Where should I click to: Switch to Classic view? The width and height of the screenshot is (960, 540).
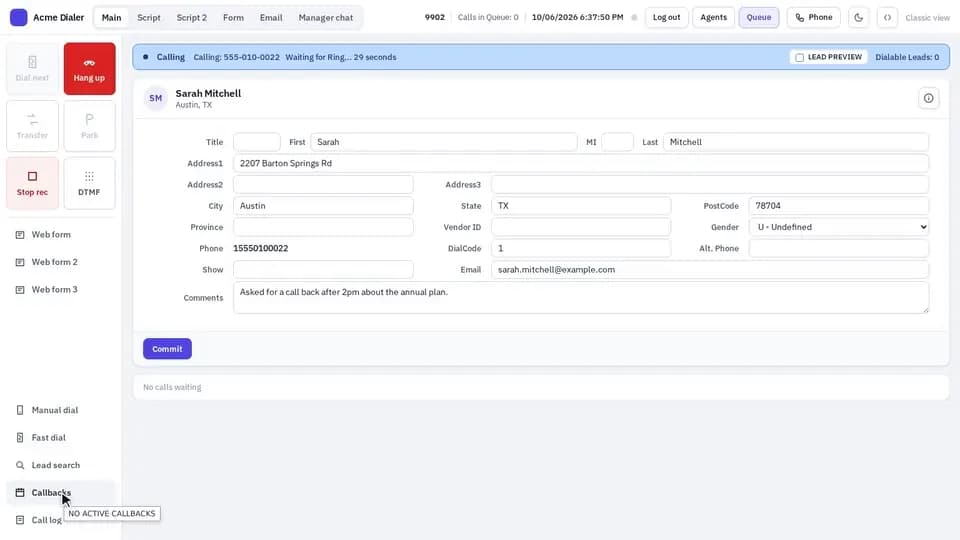pyautogui.click(x=928, y=18)
